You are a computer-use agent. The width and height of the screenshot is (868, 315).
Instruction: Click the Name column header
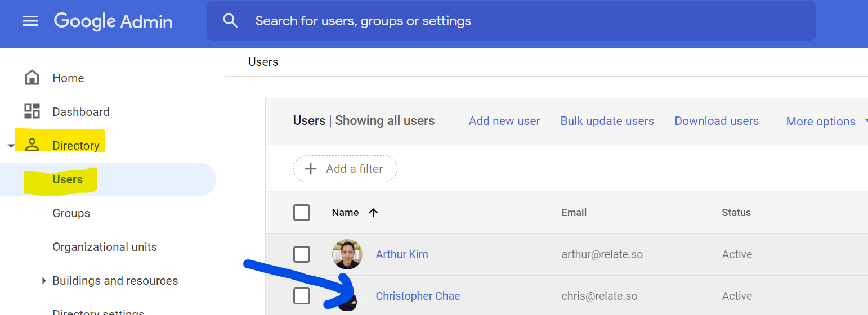point(345,213)
